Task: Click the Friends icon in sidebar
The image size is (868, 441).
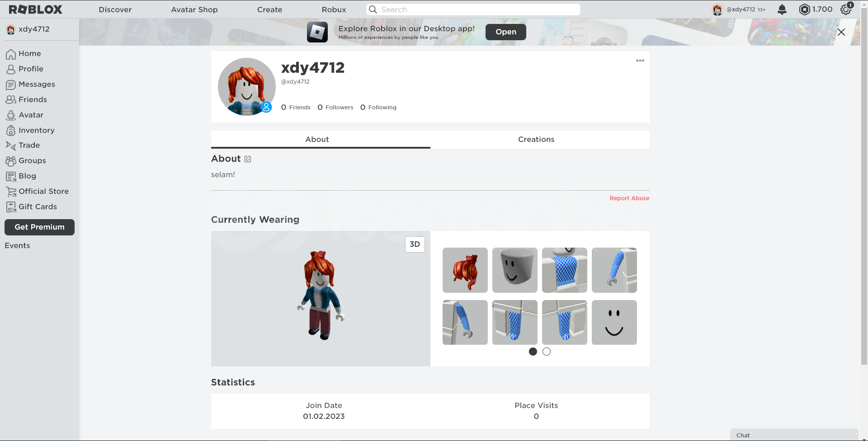Action: [x=11, y=100]
